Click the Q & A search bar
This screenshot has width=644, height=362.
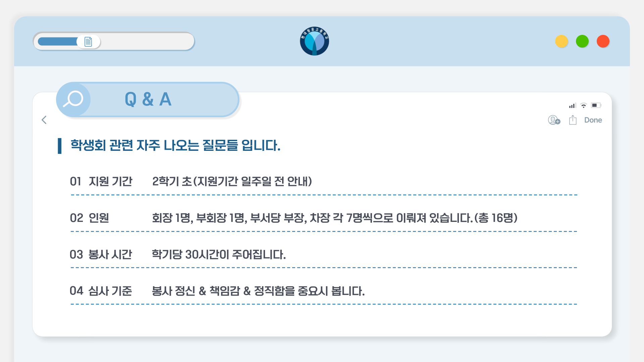148,100
